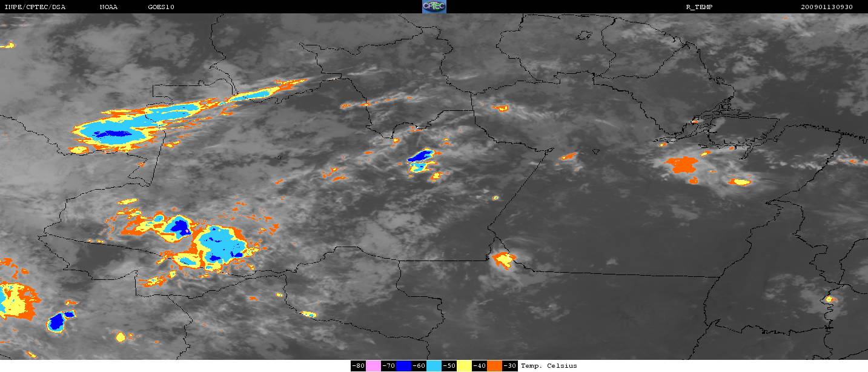Click the cyan legend color swatch
Viewport: 868px width, 372px height.
[x=434, y=366]
